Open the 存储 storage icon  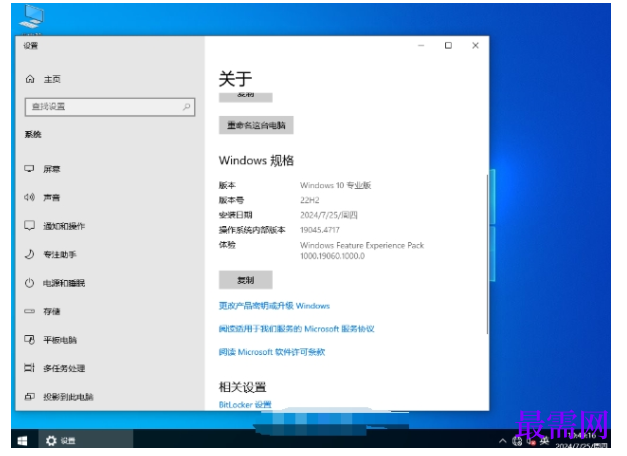[30, 311]
